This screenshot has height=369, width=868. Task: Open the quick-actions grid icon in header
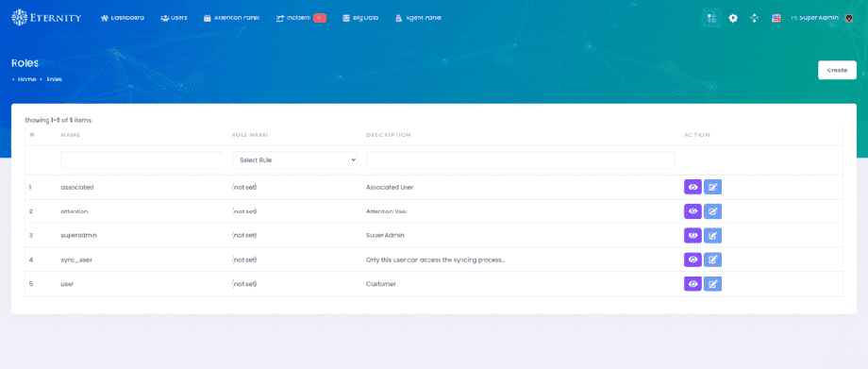pos(712,18)
